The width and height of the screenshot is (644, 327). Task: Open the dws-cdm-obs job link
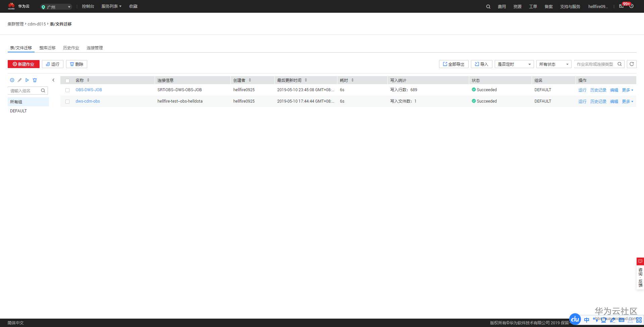(x=88, y=101)
